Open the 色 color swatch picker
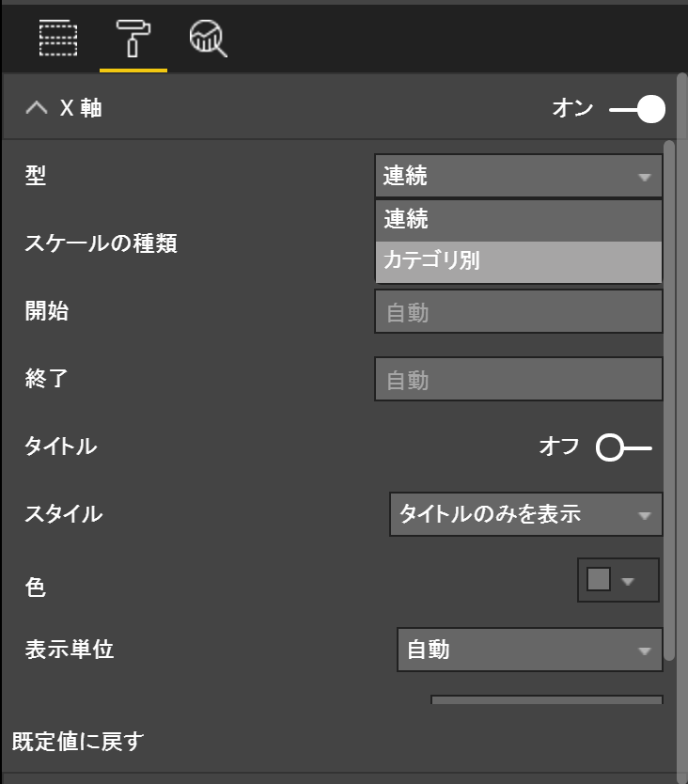 coord(618,580)
